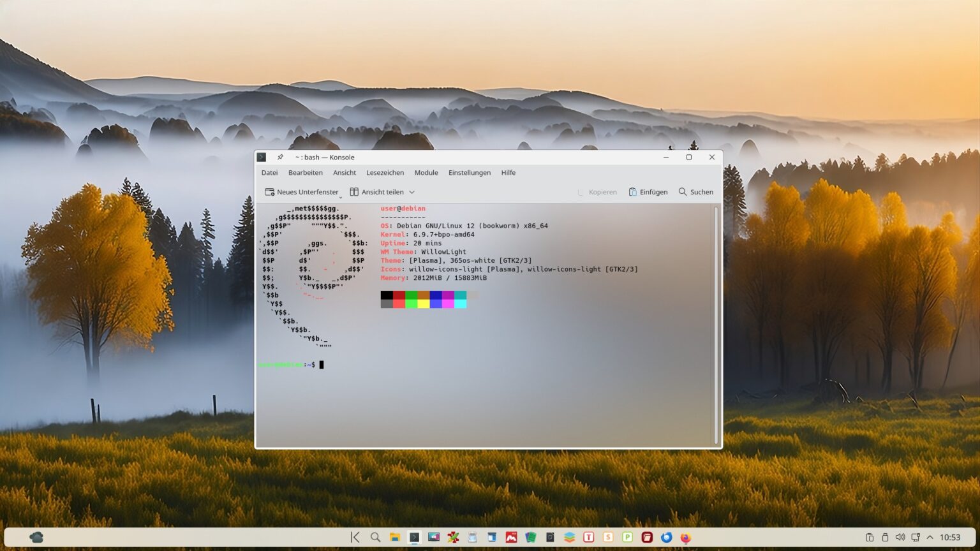Click the pin window icon in title bar
This screenshot has height=551, width=980.
(x=280, y=157)
